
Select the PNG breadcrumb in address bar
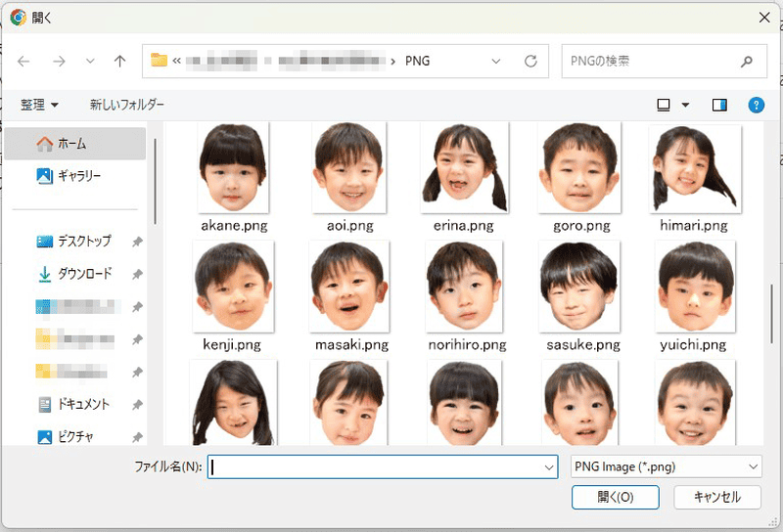pos(417,61)
